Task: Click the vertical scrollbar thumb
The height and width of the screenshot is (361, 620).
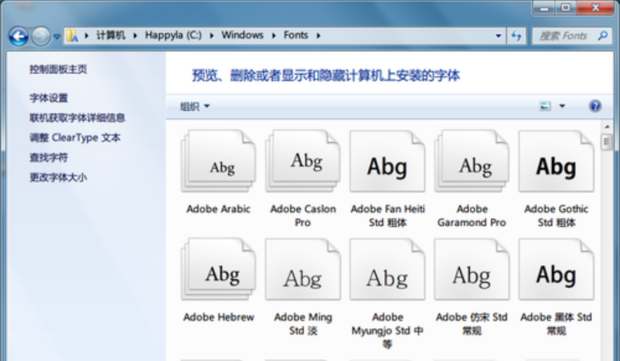Action: click(607, 142)
